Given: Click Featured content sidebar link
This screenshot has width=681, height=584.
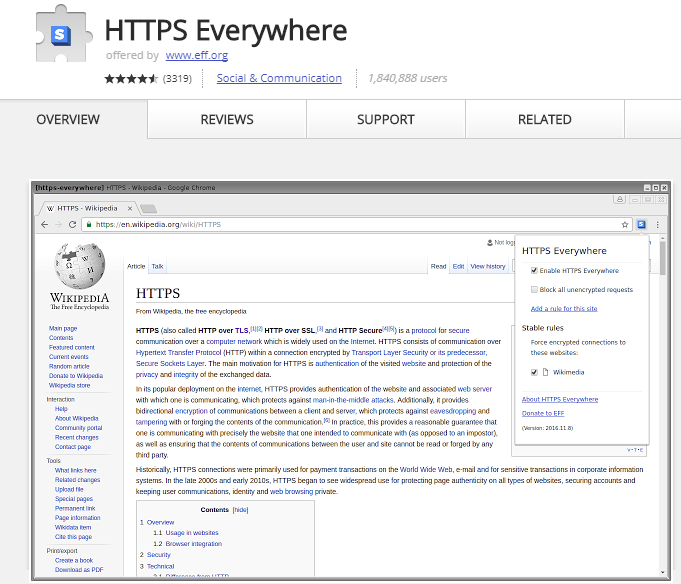Looking at the screenshot, I should click(x=72, y=347).
